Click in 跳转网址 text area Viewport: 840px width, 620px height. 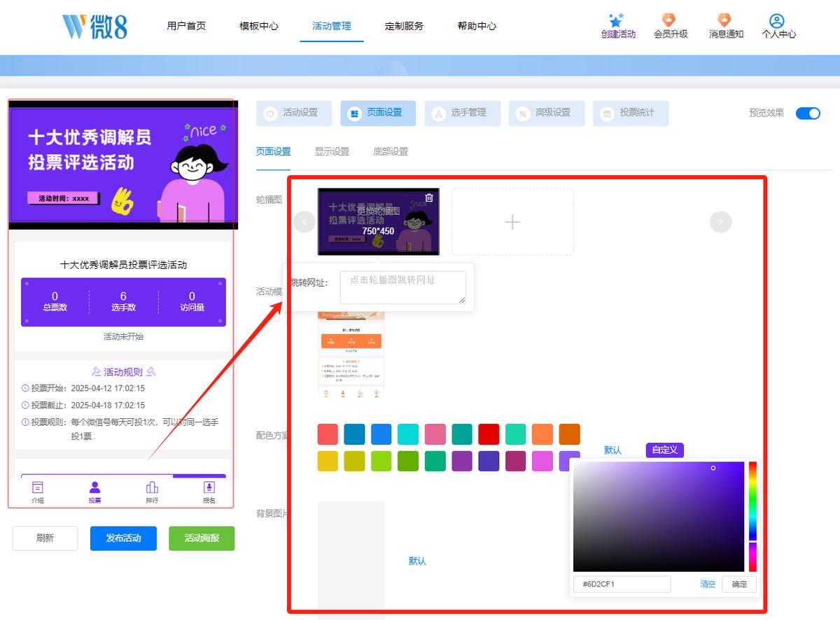point(403,287)
